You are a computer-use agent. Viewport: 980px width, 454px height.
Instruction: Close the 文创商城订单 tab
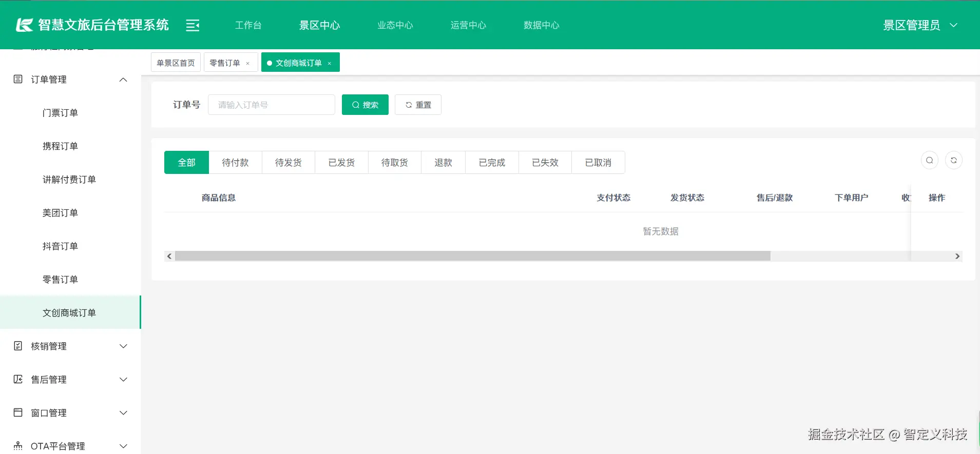[330, 63]
